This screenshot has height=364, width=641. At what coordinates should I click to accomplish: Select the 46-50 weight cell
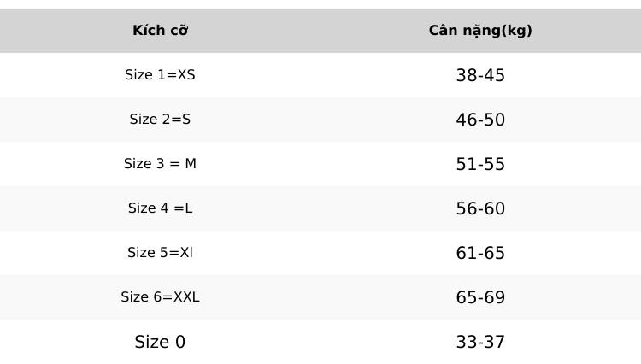[480, 120]
